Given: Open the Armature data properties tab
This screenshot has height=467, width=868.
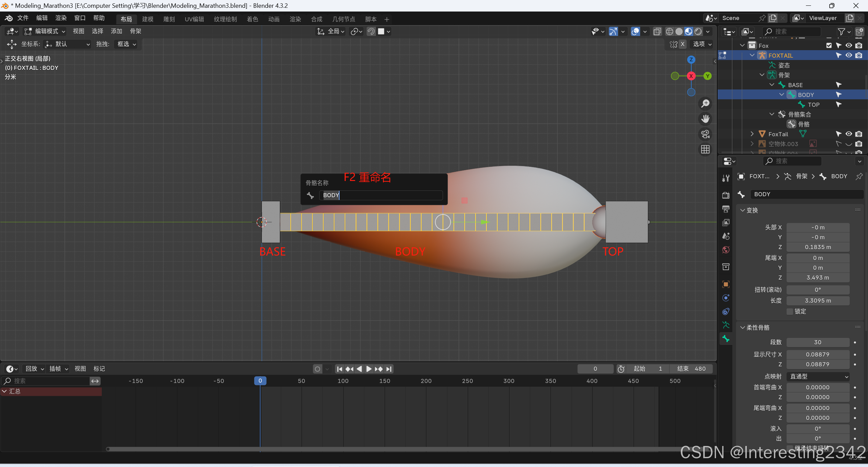Looking at the screenshot, I should point(726,325).
